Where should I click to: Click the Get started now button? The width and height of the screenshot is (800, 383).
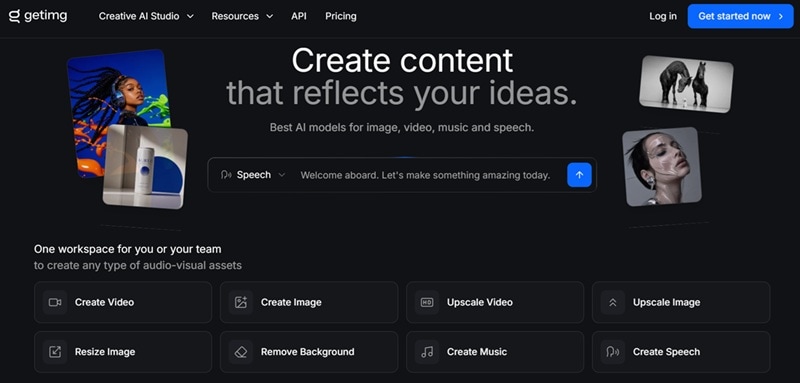click(740, 16)
